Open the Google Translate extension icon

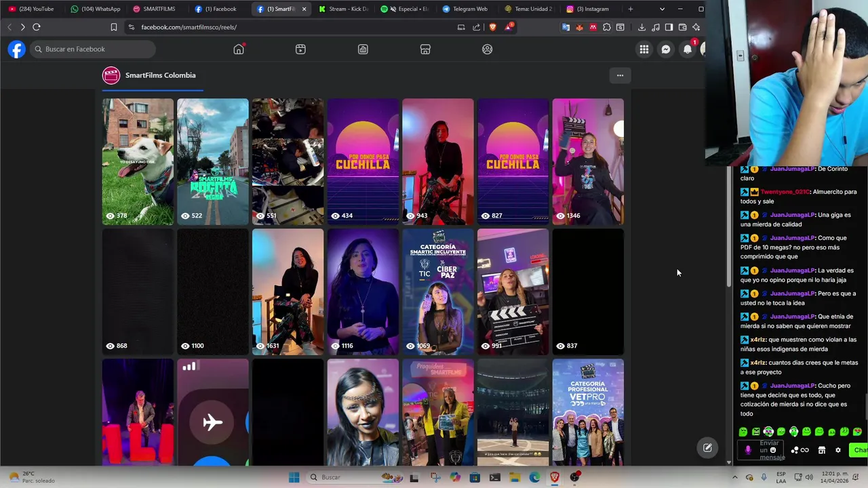pyautogui.click(x=566, y=27)
